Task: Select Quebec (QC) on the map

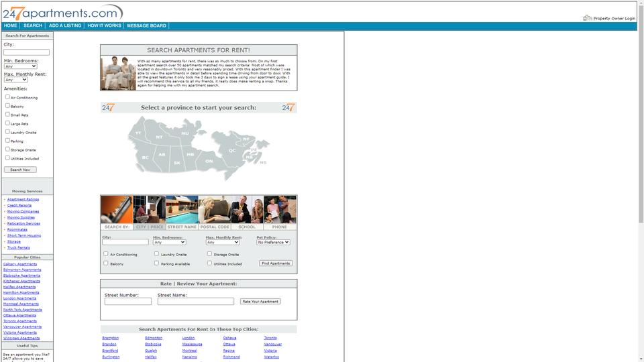Action: [233, 151]
